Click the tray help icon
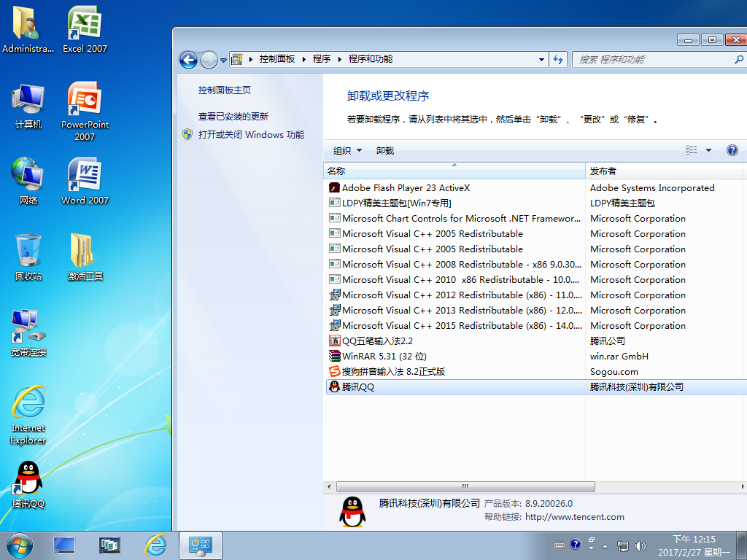The width and height of the screenshot is (747, 560). click(x=576, y=544)
